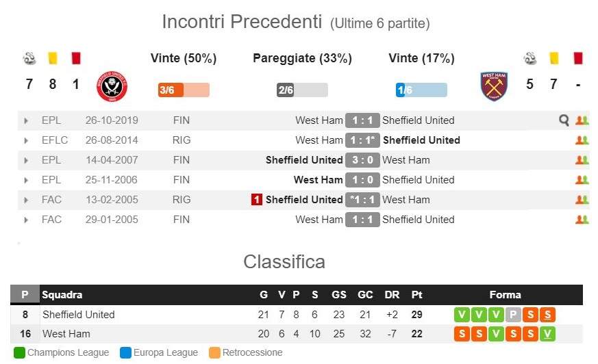This screenshot has height=364, width=598.
Task: Click the left-side yellow card icon
Action: pyautogui.click(x=52, y=58)
